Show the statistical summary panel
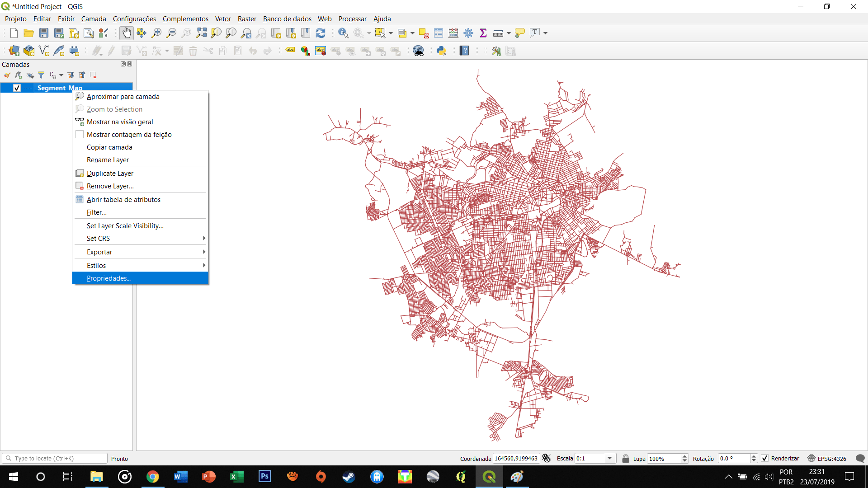Screen dimensions: 868x488 (483, 33)
